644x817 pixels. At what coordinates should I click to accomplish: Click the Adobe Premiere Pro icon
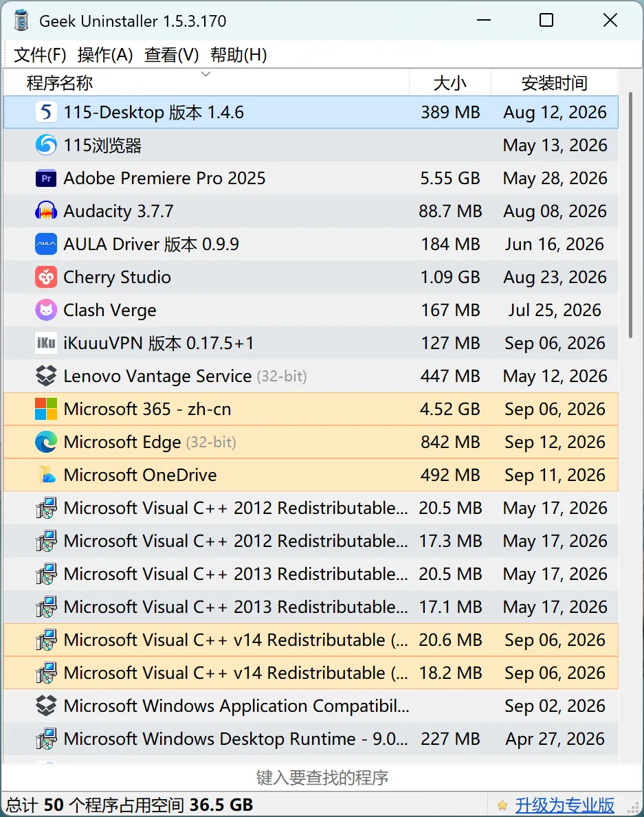click(x=46, y=178)
